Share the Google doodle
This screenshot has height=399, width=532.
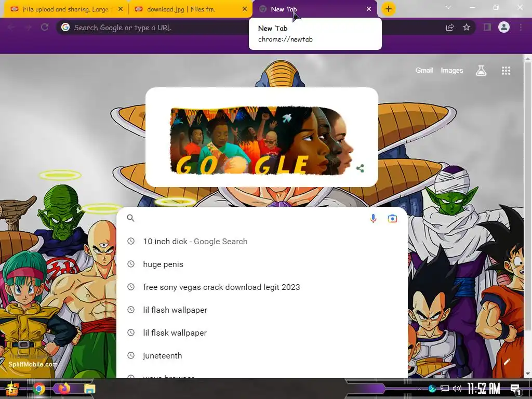click(361, 168)
